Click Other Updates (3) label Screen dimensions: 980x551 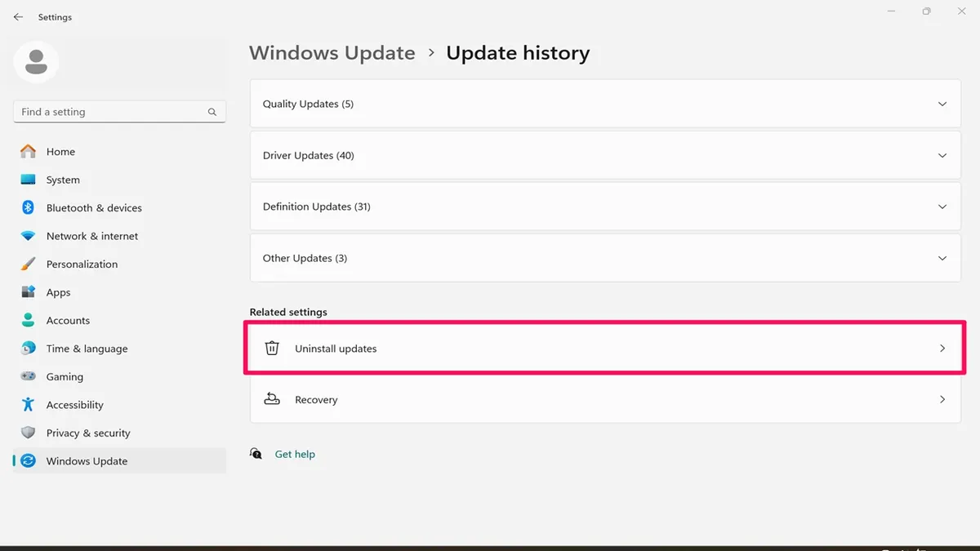pyautogui.click(x=305, y=258)
